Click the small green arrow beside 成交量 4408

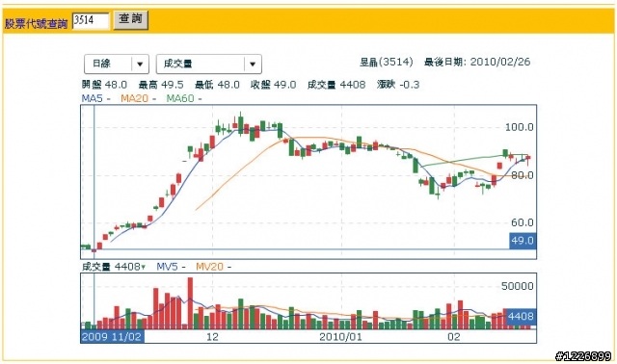click(x=144, y=268)
